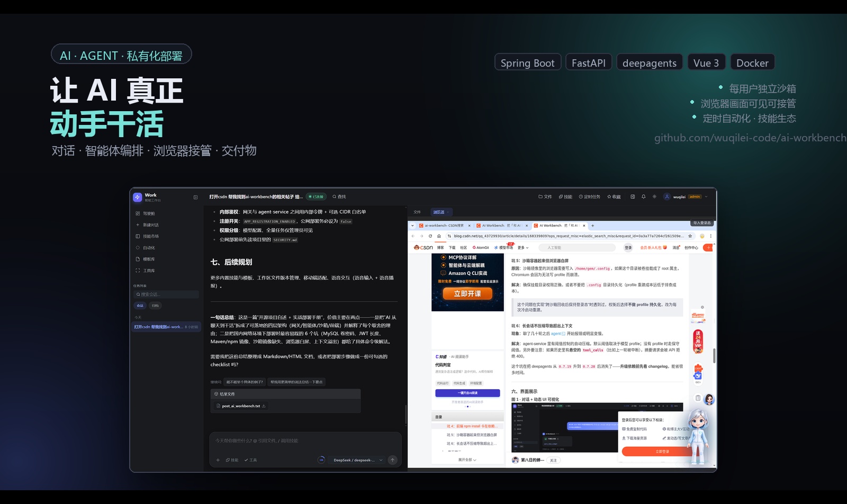The height and width of the screenshot is (504, 847).
Task: Open a new embedded browser tab
Action: [x=592, y=226]
